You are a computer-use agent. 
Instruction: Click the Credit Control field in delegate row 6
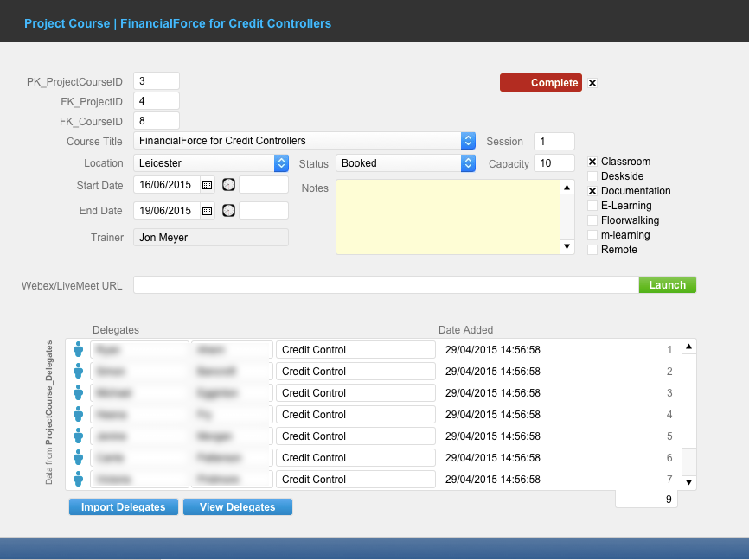pyautogui.click(x=355, y=458)
